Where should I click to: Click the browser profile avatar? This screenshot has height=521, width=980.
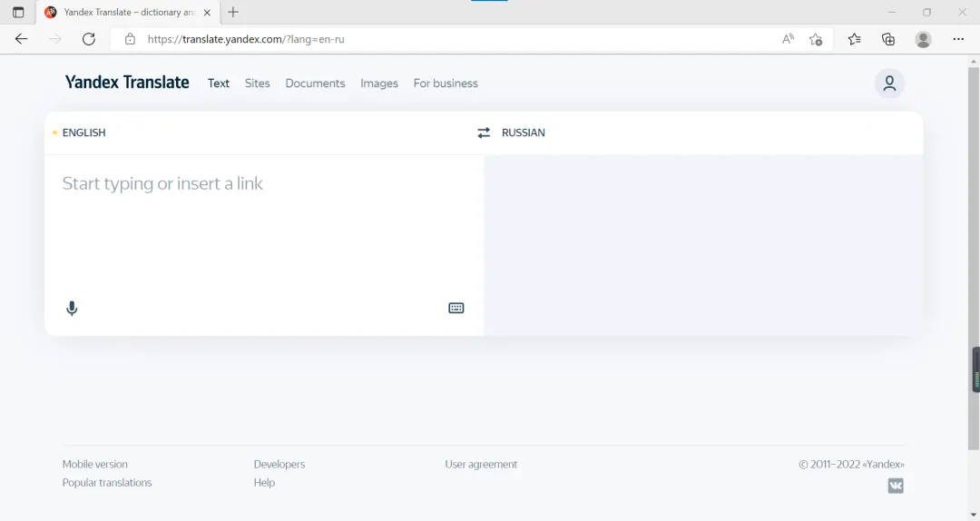923,39
